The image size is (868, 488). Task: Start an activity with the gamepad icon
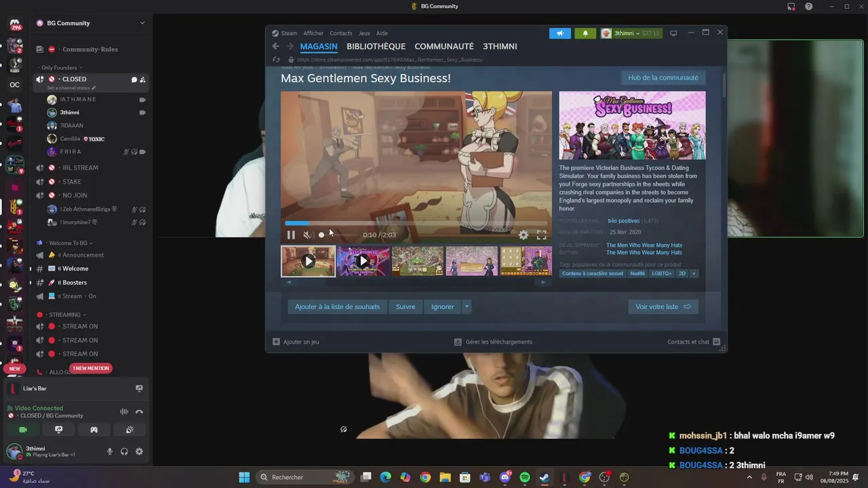coord(94,430)
